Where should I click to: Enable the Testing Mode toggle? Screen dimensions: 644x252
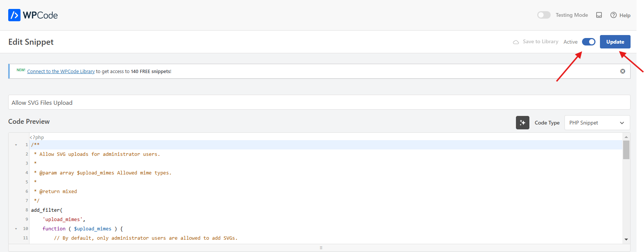tap(544, 15)
